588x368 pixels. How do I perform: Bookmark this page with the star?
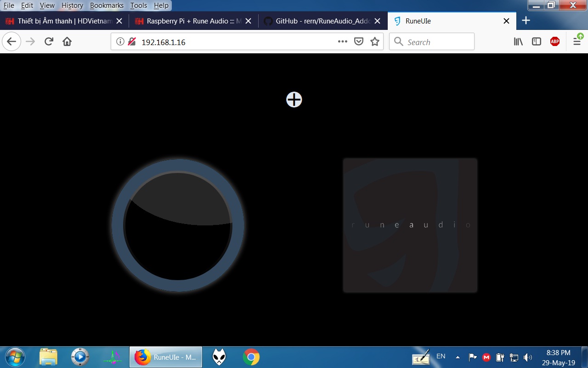click(x=375, y=42)
